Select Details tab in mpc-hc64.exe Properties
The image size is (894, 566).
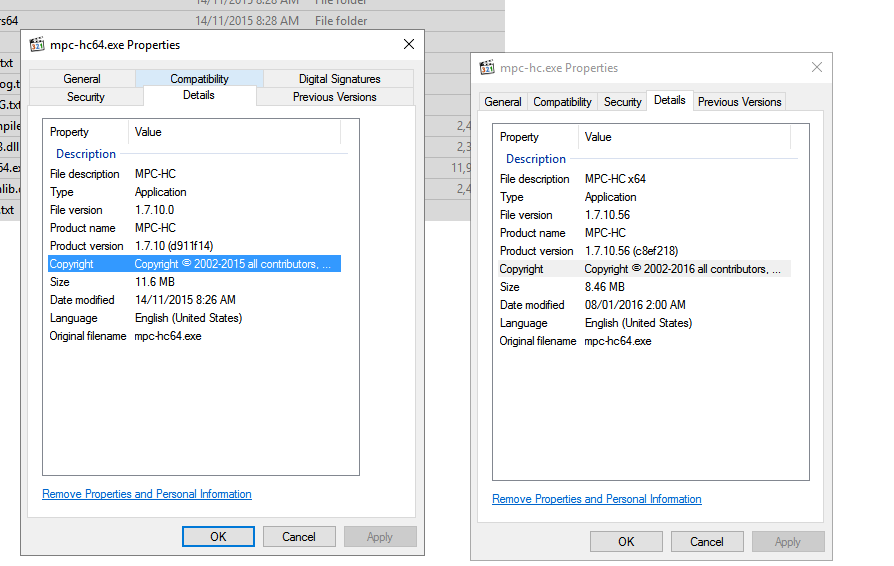(199, 95)
